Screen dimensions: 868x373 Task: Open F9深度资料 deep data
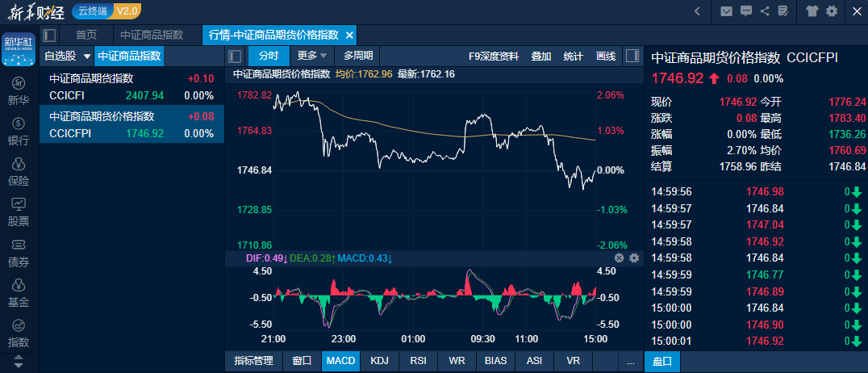(494, 56)
